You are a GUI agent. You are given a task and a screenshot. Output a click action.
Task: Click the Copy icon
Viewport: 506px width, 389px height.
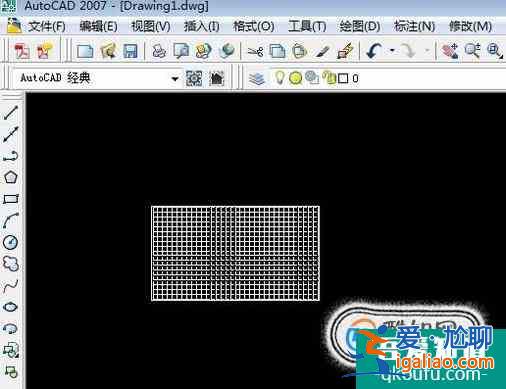[x=277, y=51]
